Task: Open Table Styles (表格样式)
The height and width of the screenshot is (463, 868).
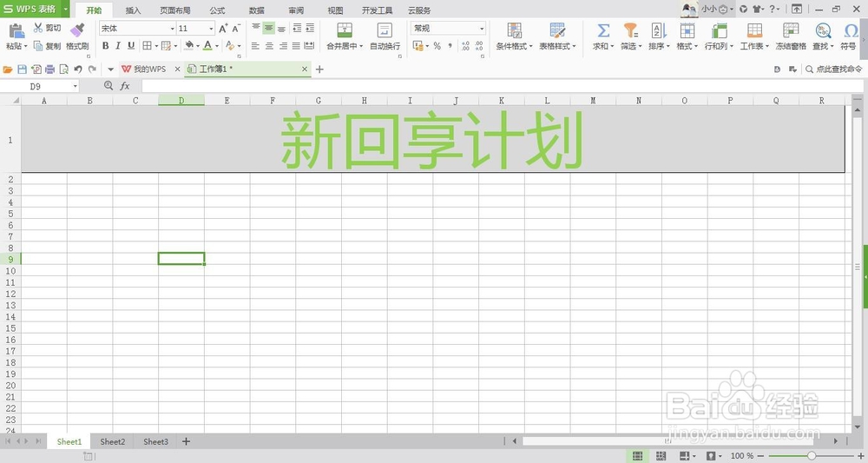Action: 557,37
